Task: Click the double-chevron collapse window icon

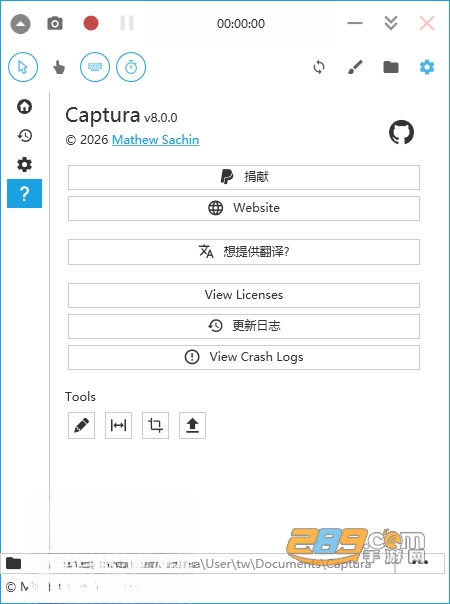Action: click(x=391, y=23)
